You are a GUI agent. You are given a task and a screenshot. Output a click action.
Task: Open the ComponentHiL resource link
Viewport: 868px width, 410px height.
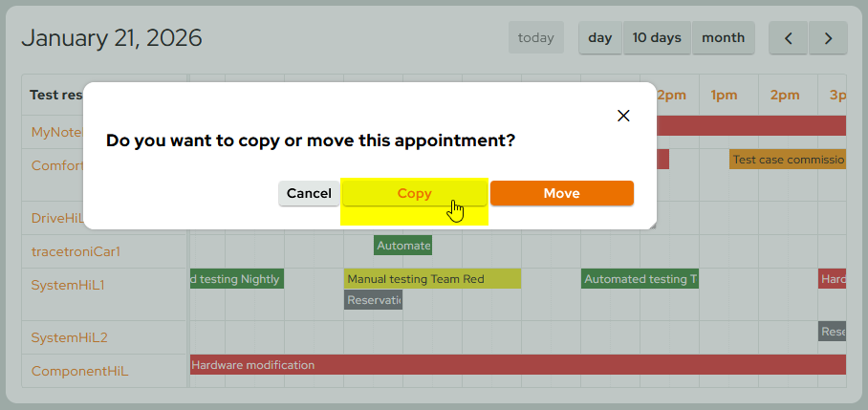79,372
